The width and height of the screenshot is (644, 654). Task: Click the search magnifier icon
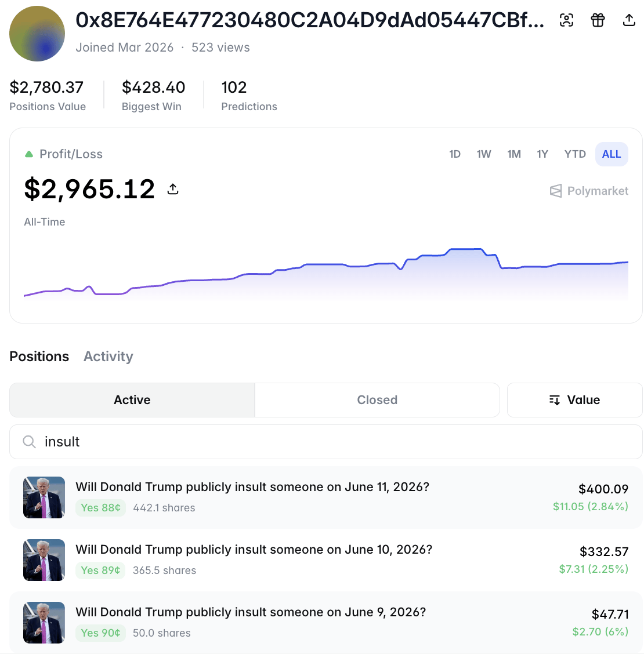[29, 442]
